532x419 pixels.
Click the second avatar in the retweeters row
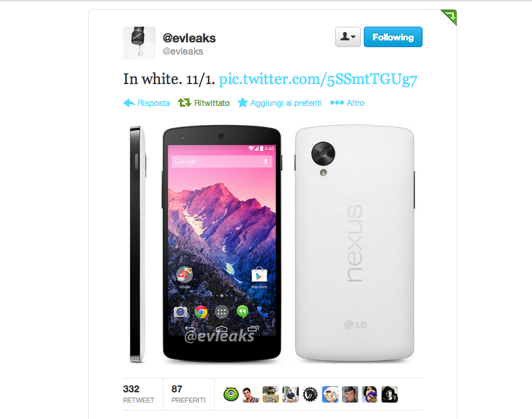251,394
